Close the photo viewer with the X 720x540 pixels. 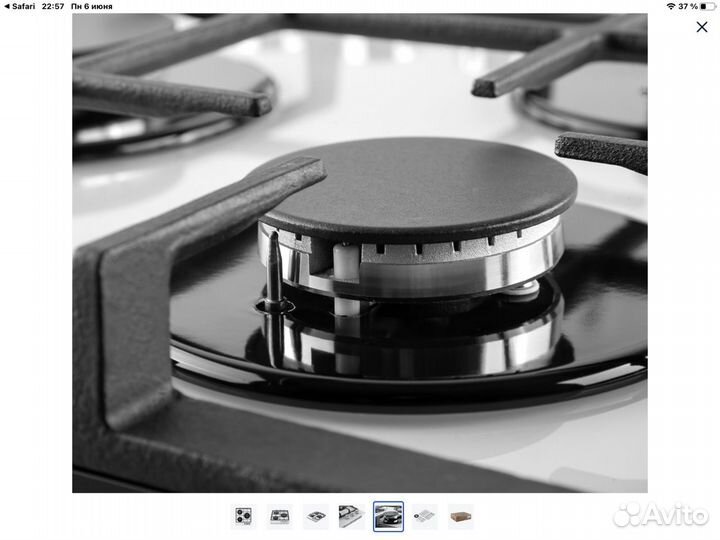coord(702,28)
